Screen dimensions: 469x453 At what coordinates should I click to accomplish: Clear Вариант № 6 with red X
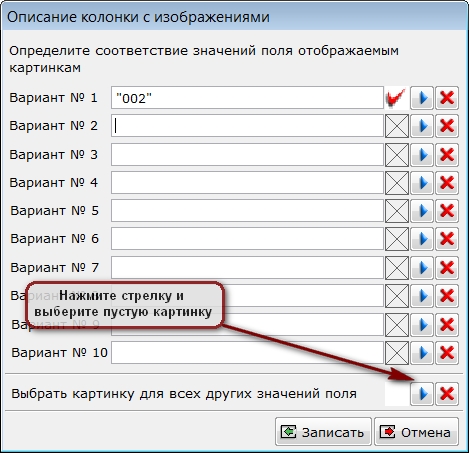coord(447,239)
